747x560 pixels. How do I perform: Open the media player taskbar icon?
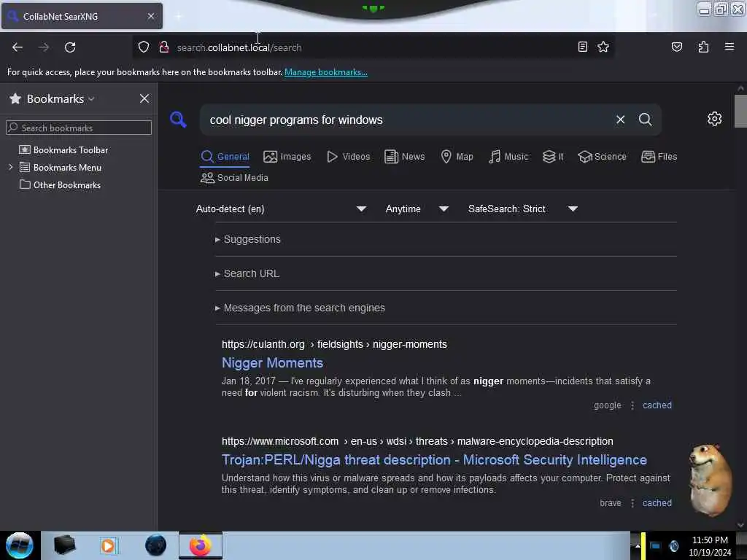pyautogui.click(x=108, y=545)
